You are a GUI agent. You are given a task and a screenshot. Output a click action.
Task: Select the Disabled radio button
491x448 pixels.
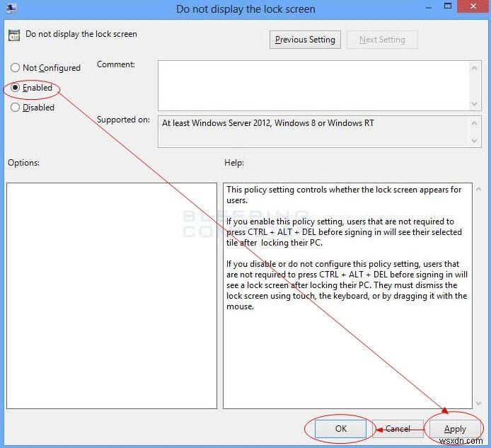[x=15, y=108]
